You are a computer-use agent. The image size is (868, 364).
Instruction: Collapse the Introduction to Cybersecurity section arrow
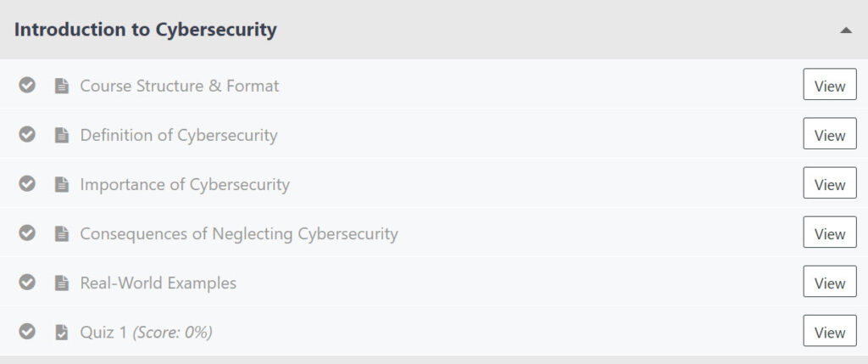[845, 31]
